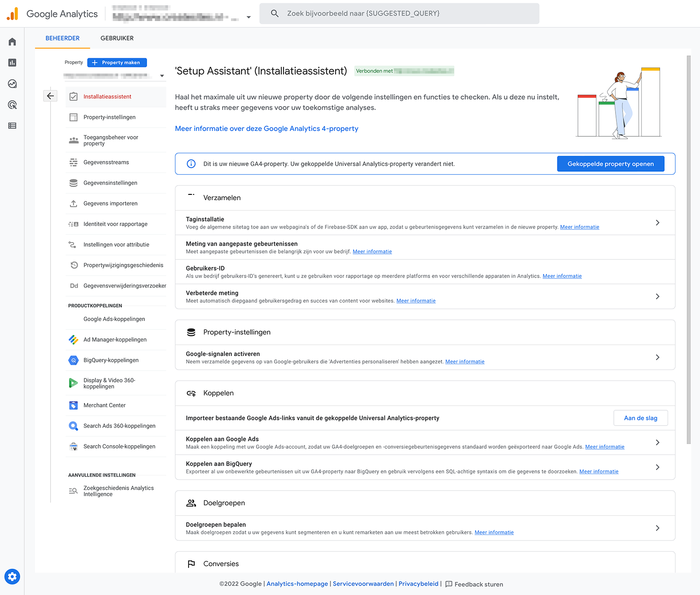Click the Ad Manager-koppelingen icon
Screen dimensions: 700x595
click(73, 340)
